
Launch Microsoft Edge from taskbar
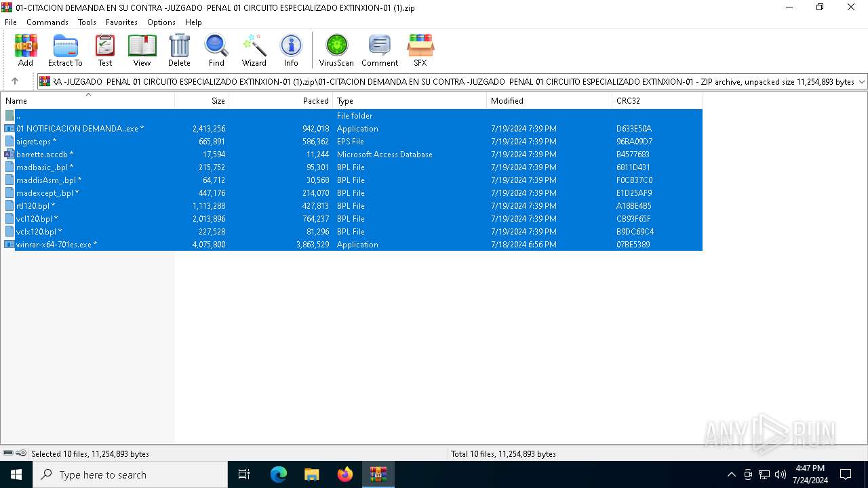click(279, 474)
